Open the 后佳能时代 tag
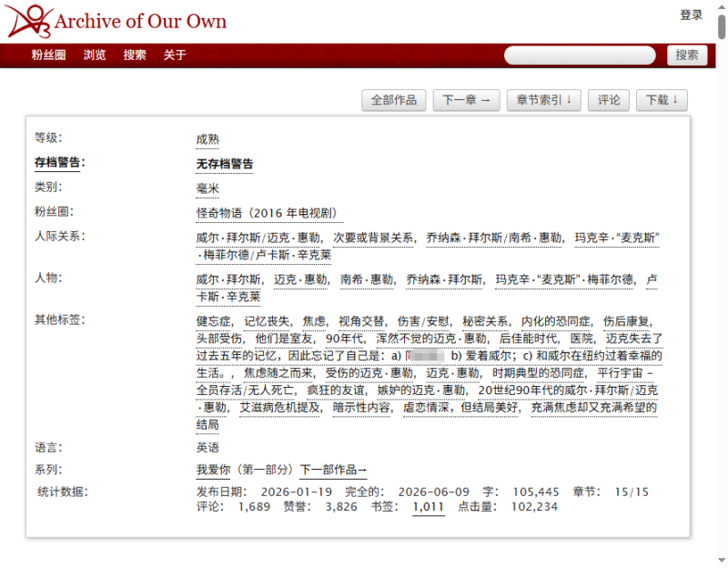 pyautogui.click(x=528, y=339)
